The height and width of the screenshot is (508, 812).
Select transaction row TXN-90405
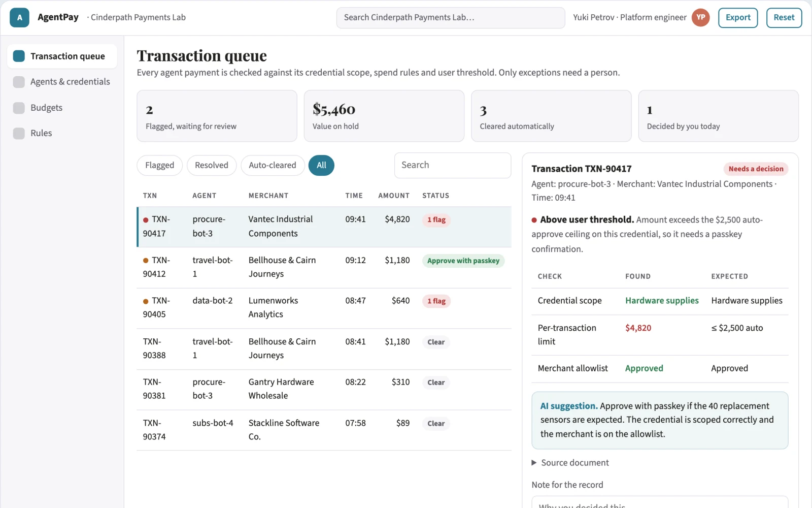pos(324,308)
